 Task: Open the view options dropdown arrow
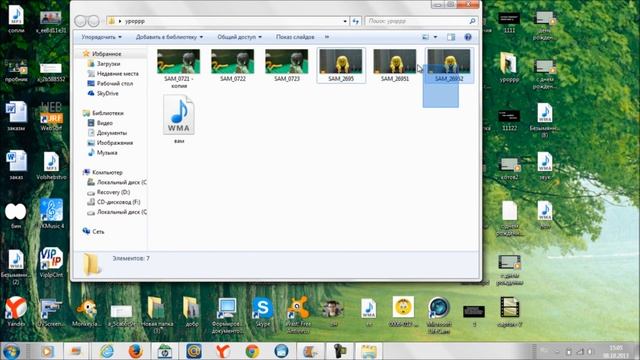(x=435, y=37)
